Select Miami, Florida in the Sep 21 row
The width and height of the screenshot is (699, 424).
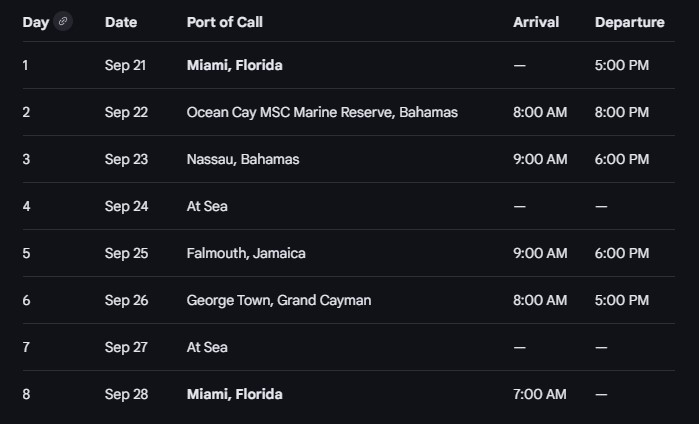click(235, 65)
